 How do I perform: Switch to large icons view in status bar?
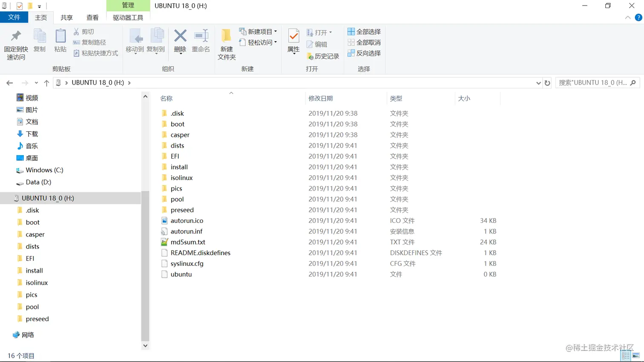[636, 356]
